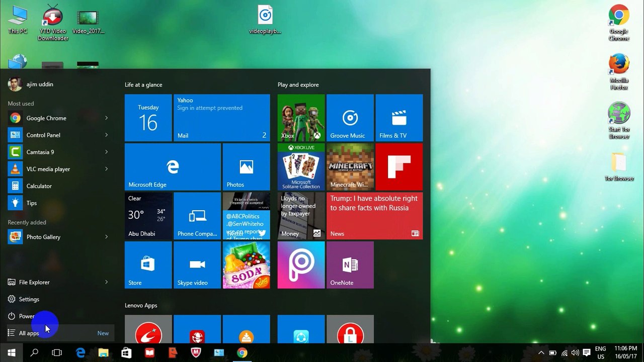The width and height of the screenshot is (644, 362).
Task: Launch the Groove Music tile
Action: coord(350,118)
